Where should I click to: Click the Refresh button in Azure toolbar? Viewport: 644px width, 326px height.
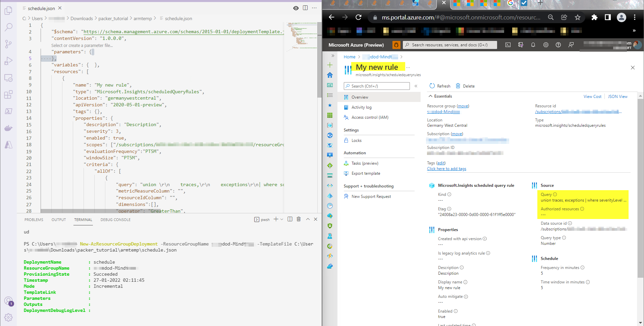[440, 86]
